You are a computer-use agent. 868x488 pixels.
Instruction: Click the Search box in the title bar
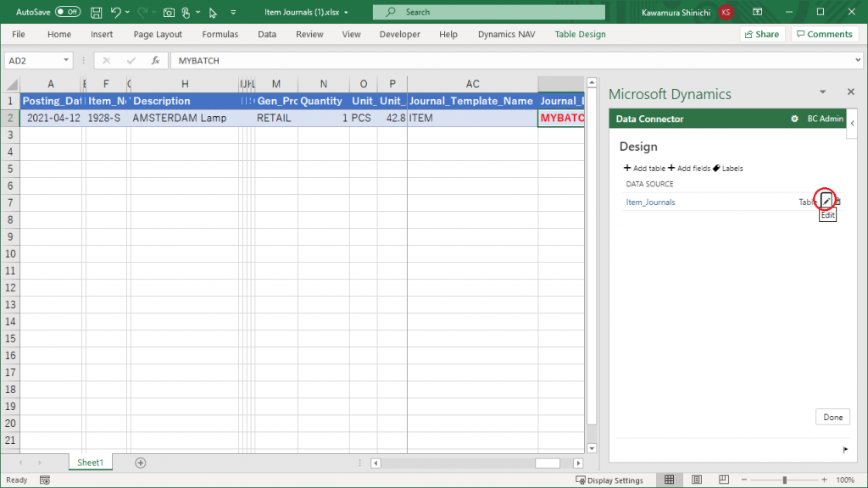(489, 12)
